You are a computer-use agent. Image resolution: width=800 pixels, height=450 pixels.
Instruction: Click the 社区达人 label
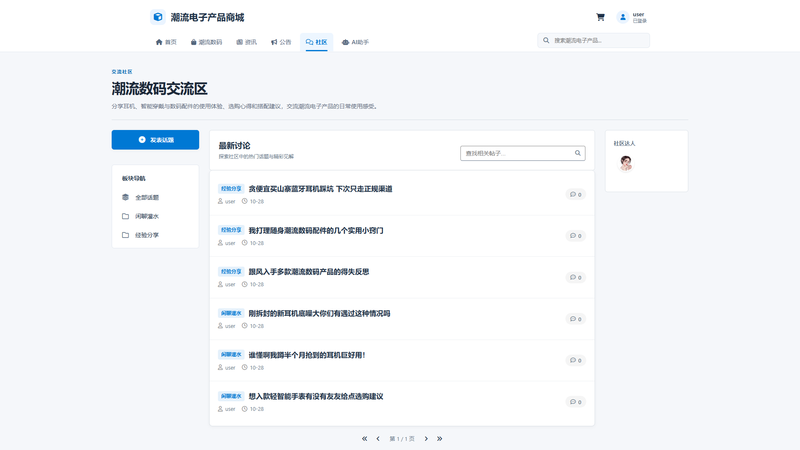coord(624,144)
